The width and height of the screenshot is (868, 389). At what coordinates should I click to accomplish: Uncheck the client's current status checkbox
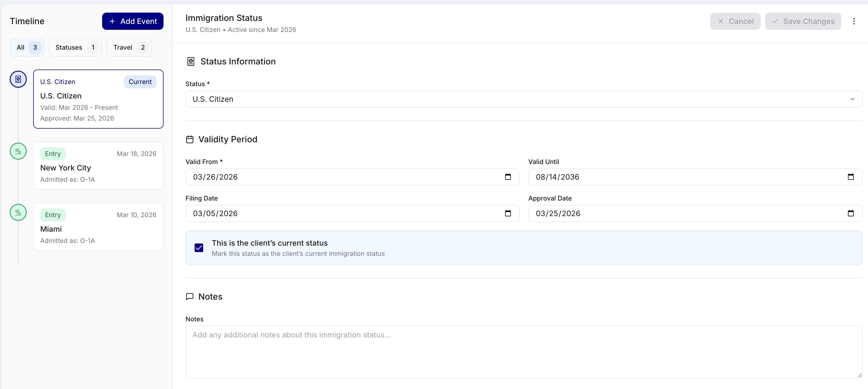click(199, 247)
